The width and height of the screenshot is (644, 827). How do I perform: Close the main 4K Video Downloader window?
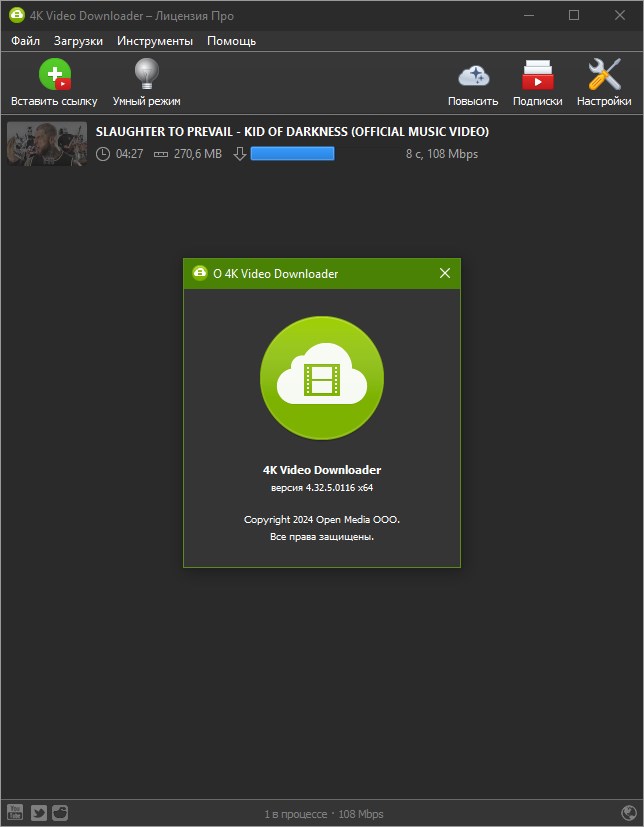tap(620, 15)
